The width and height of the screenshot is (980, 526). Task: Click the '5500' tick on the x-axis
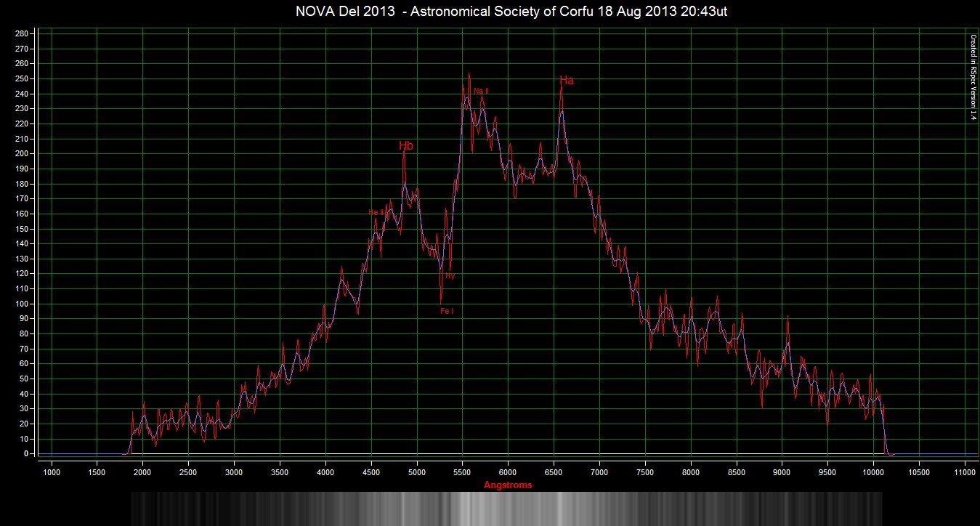(463, 472)
